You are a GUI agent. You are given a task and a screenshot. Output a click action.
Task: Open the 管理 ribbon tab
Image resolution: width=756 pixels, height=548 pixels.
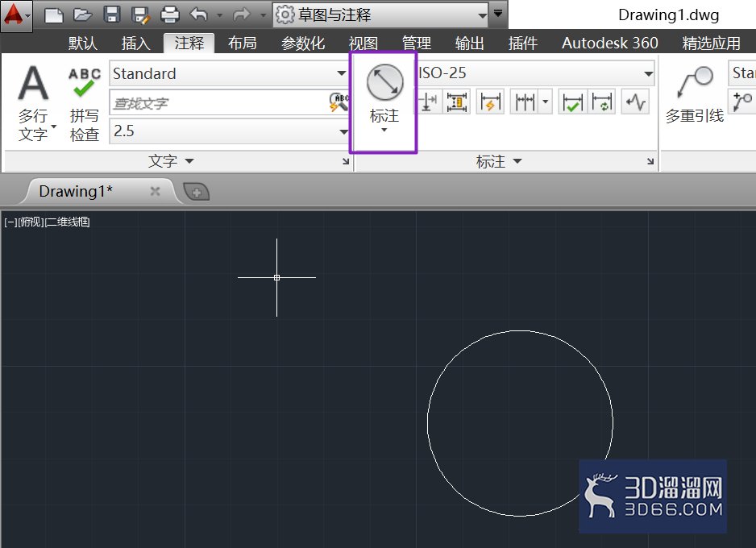tap(417, 44)
